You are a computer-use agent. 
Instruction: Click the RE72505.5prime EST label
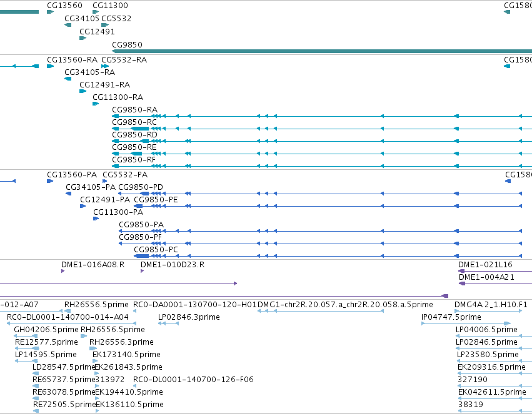pyautogui.click(x=64, y=405)
